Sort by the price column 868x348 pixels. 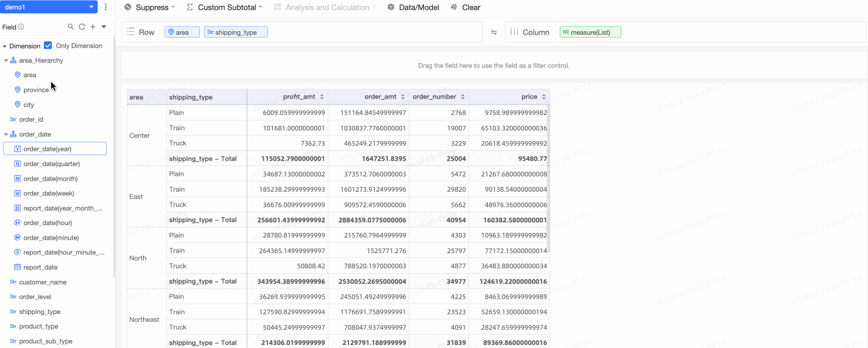pyautogui.click(x=544, y=97)
